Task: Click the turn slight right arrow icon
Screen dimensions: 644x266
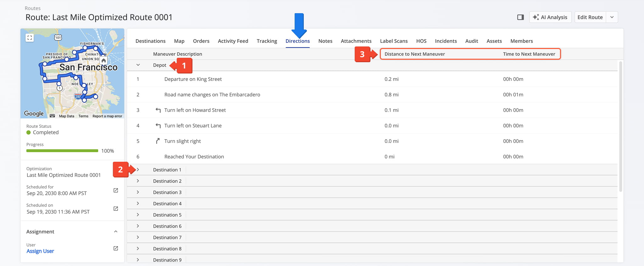Action: pos(158,141)
